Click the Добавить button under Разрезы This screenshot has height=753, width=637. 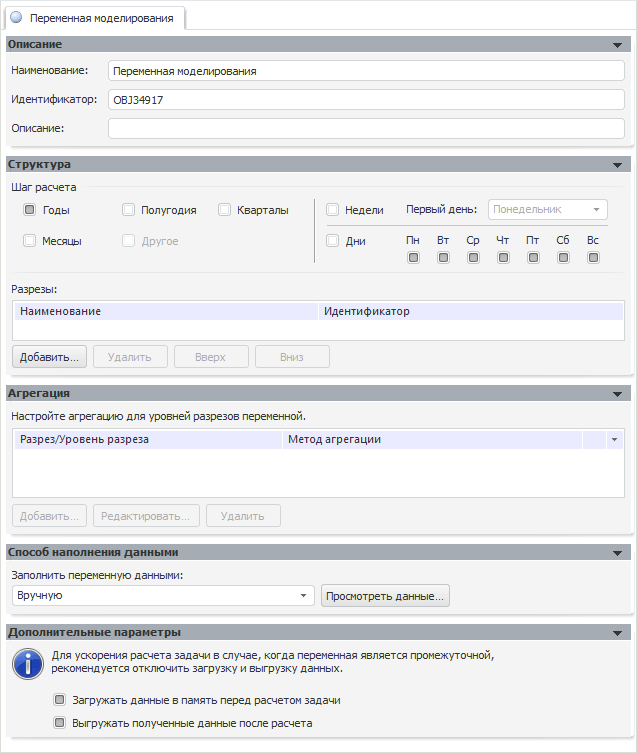click(x=49, y=357)
